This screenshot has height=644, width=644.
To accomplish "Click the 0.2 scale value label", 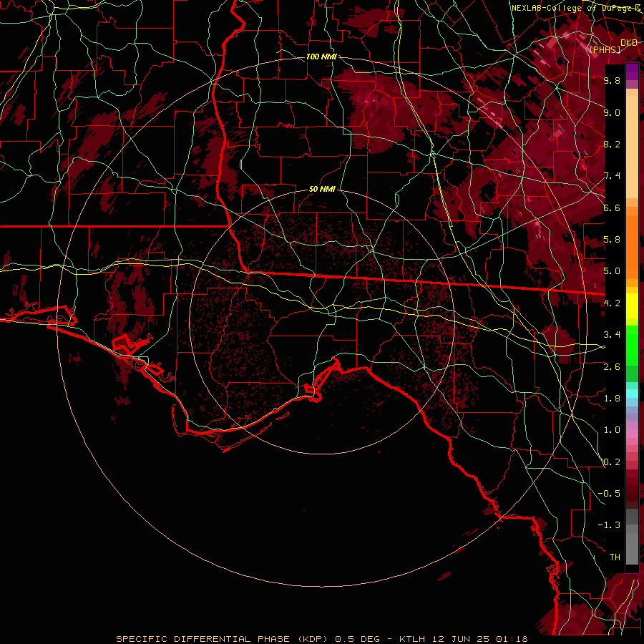I will 612,462.
